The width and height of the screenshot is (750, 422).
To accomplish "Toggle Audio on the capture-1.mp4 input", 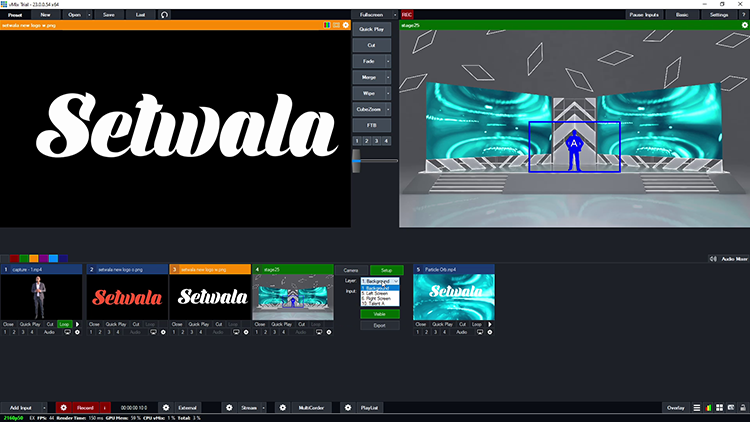I will (x=49, y=332).
